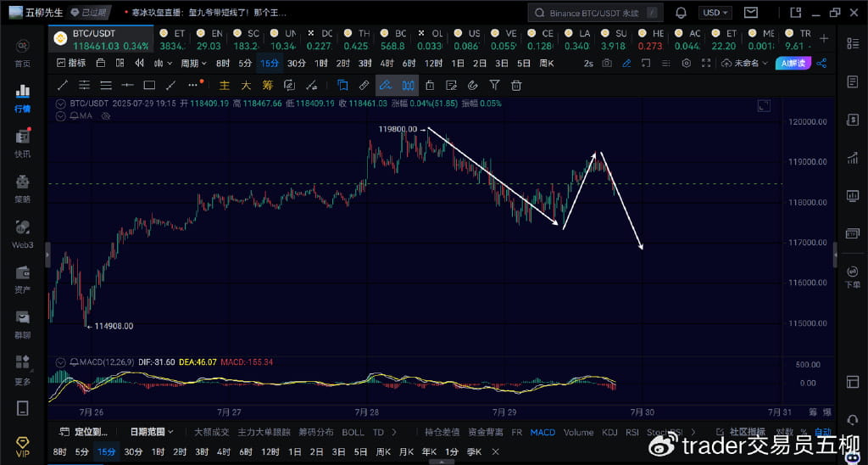Image resolution: width=868 pixels, height=465 pixels.
Task: Open the 群聊 group chat sidebar icon
Action: point(22,324)
